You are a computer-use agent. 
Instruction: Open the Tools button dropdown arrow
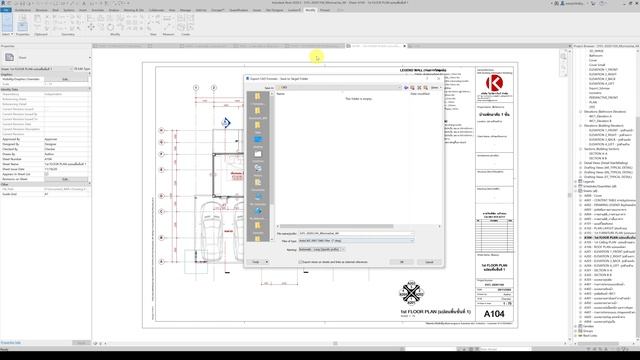267,262
